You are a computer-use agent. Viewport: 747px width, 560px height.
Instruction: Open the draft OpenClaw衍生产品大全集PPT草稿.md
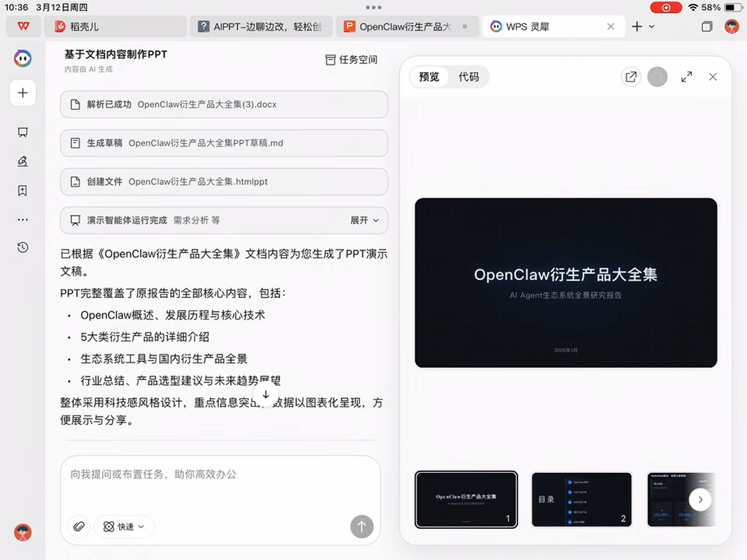pos(224,143)
